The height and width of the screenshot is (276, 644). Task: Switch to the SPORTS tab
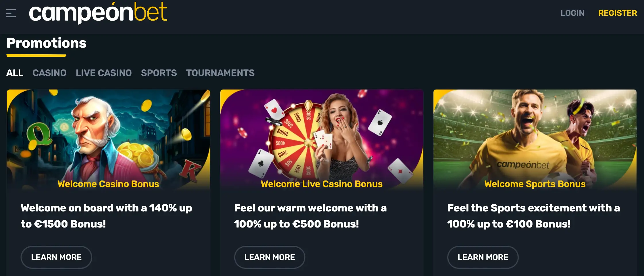pyautogui.click(x=159, y=73)
